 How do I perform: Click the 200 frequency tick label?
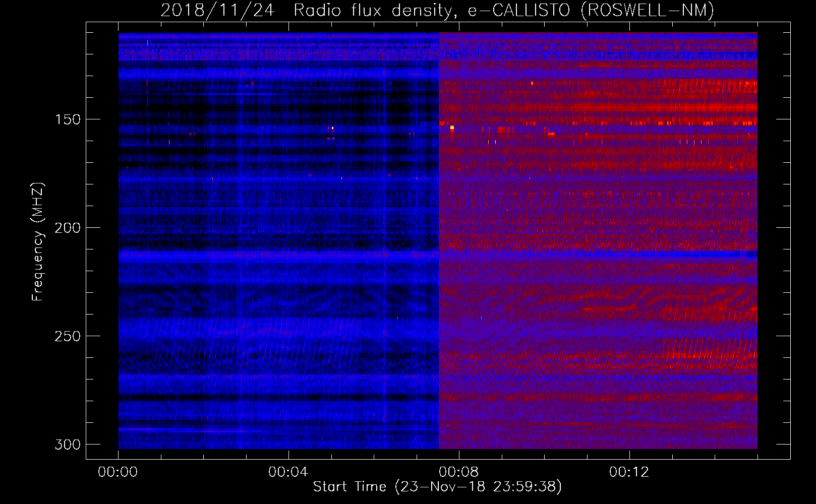tap(68, 228)
